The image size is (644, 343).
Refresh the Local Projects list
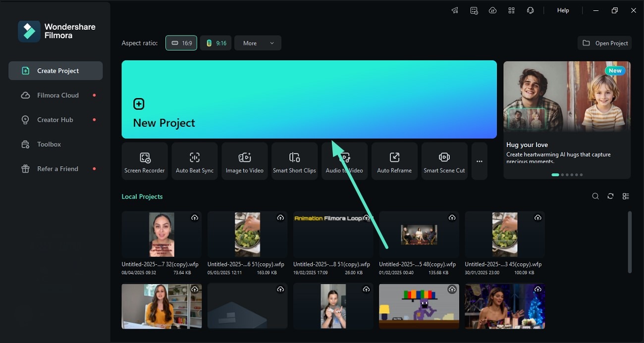(x=610, y=196)
